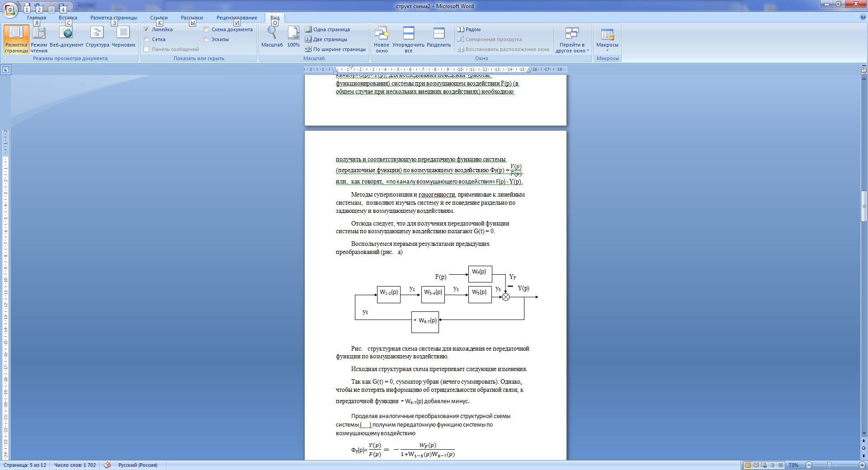Open the Вставка tab

[68, 18]
